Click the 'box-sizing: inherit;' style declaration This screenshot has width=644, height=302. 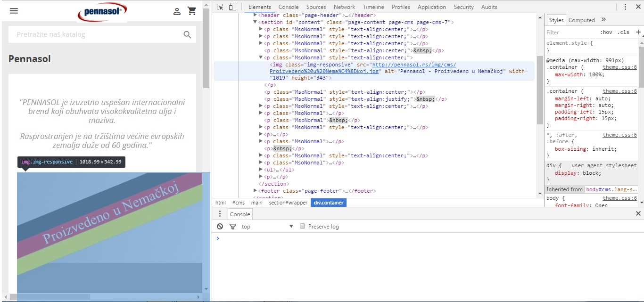tap(586, 149)
